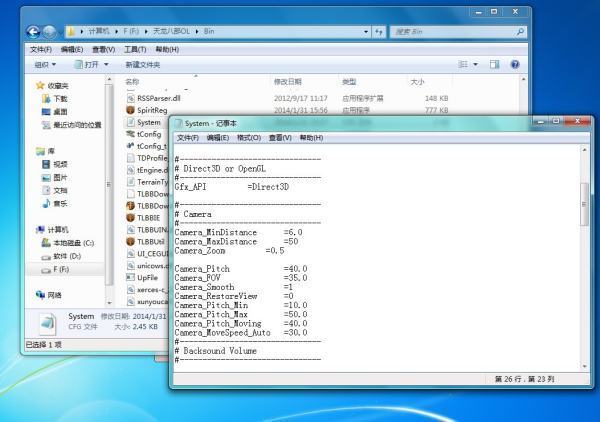The width and height of the screenshot is (600, 422).
Task: Click the 打开 button in Explorer toolbar
Action: point(87,65)
